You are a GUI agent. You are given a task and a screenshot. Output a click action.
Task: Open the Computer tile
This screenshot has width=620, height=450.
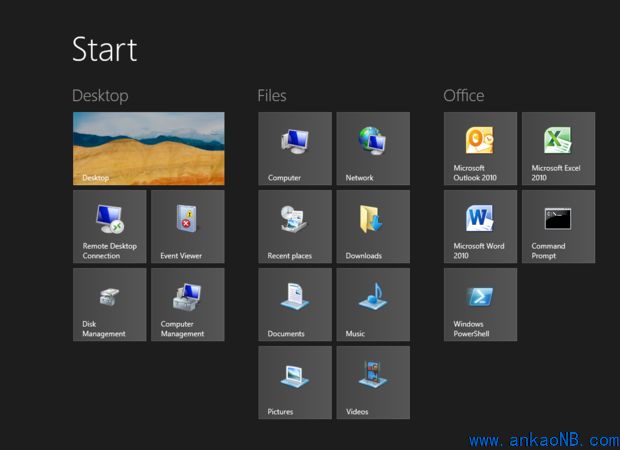click(x=295, y=148)
